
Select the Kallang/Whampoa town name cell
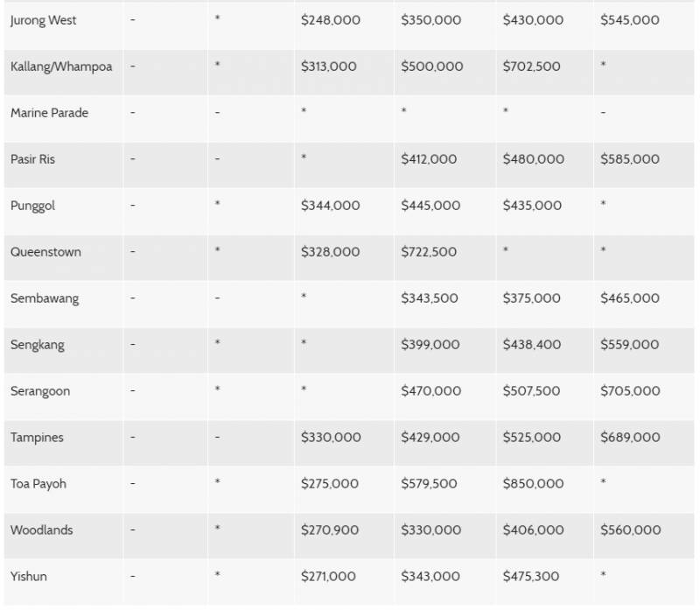click(x=61, y=67)
